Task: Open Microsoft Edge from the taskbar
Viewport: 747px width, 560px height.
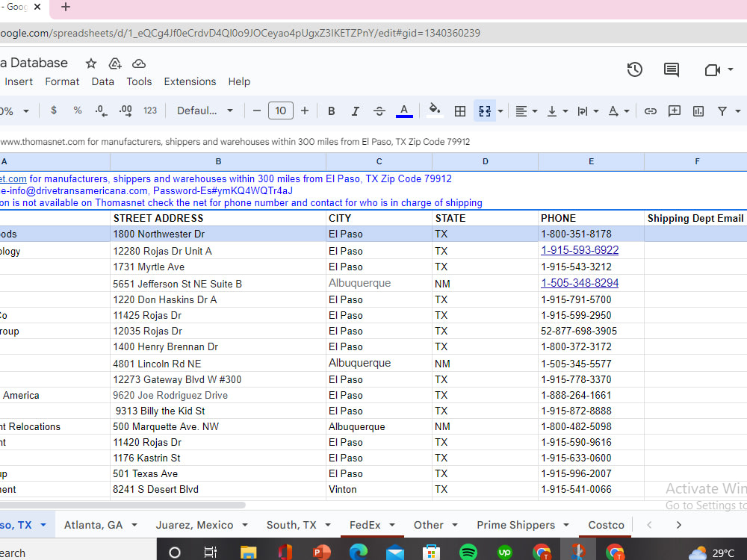Action: (359, 553)
